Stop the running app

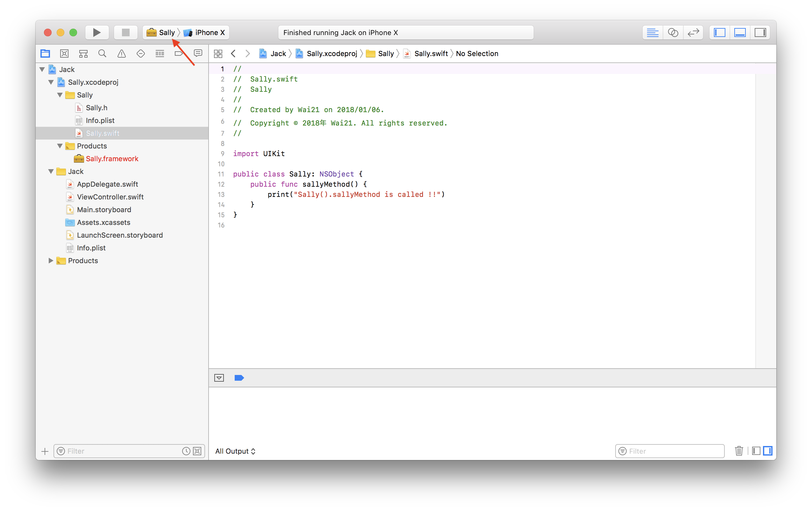click(125, 32)
